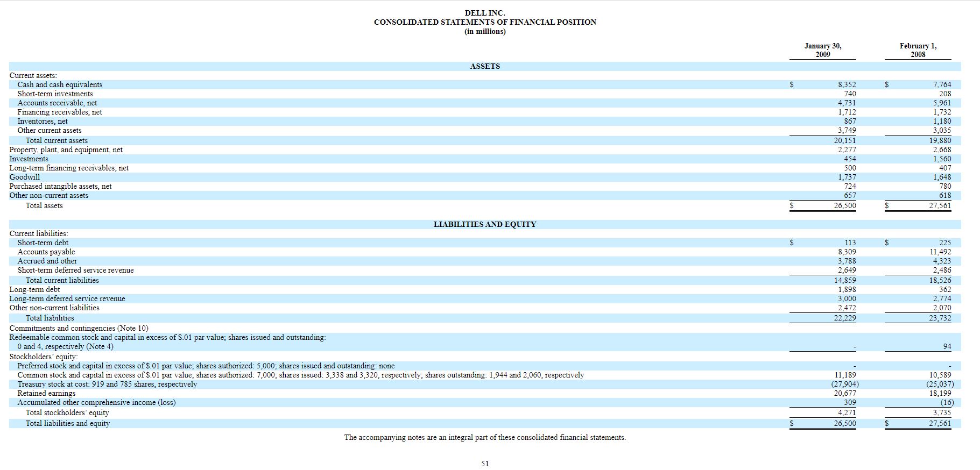Click cash value 7,764
The width and height of the screenshot is (980, 470).
942,84
